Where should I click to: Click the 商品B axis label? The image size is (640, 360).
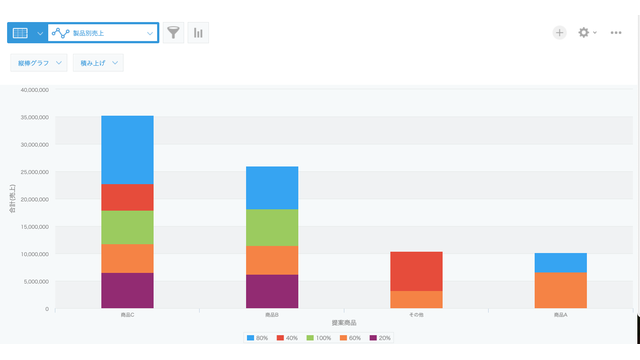[272, 315]
